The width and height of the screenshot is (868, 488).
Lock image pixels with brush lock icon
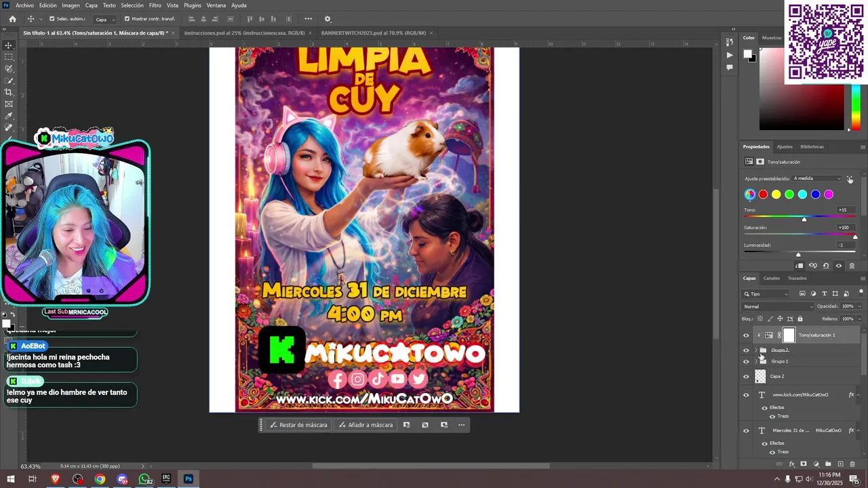pyautogui.click(x=770, y=319)
